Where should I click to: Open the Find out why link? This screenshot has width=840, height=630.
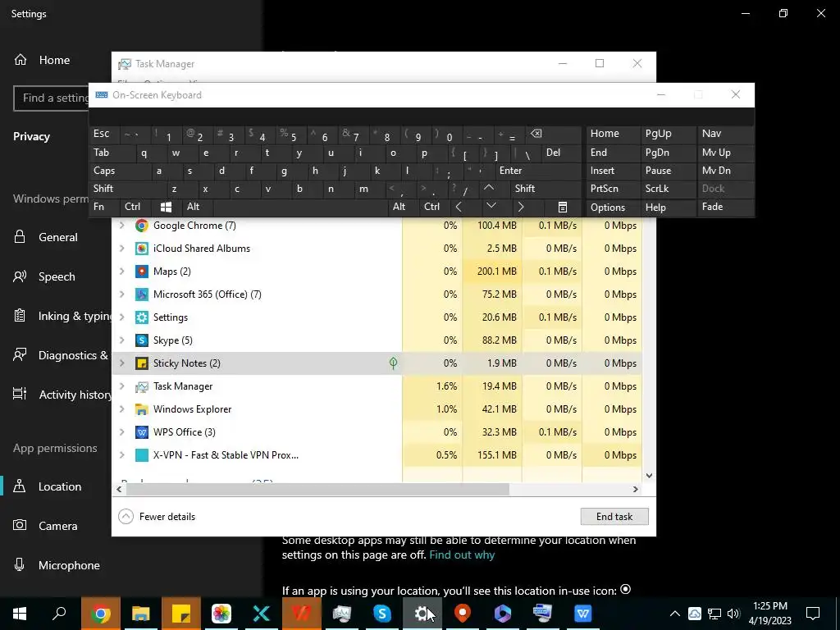click(x=462, y=555)
